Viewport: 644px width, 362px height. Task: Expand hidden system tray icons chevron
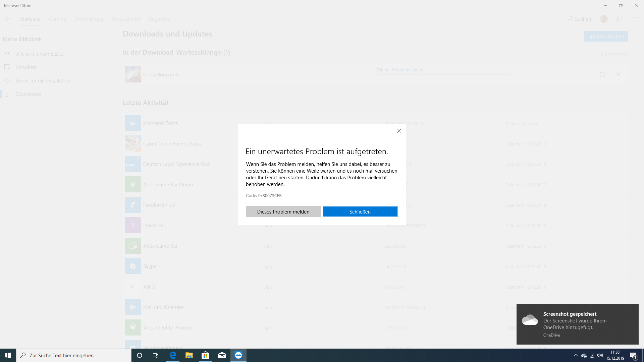tap(576, 355)
